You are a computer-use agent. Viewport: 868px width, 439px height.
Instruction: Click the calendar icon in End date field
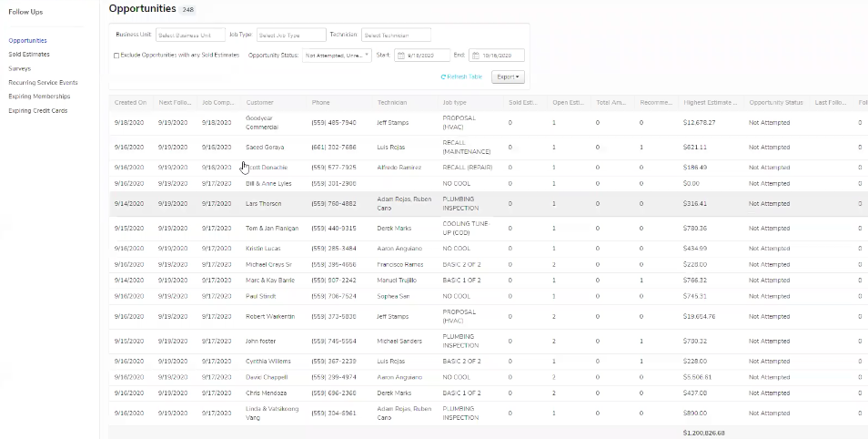tap(476, 56)
